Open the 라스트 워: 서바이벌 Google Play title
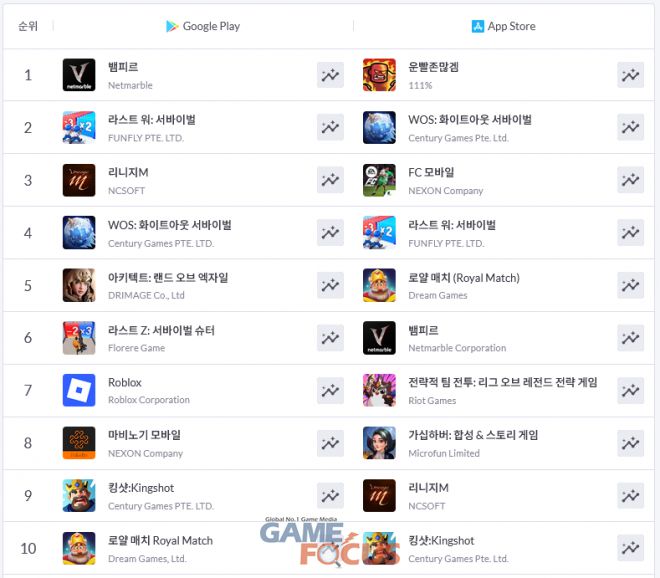Image resolution: width=660 pixels, height=578 pixels. point(152,120)
